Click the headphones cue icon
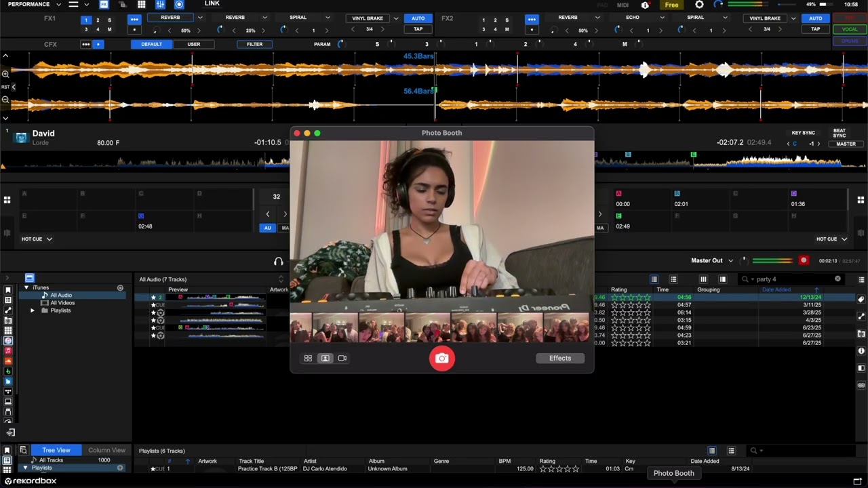The image size is (868, 488). (278, 261)
